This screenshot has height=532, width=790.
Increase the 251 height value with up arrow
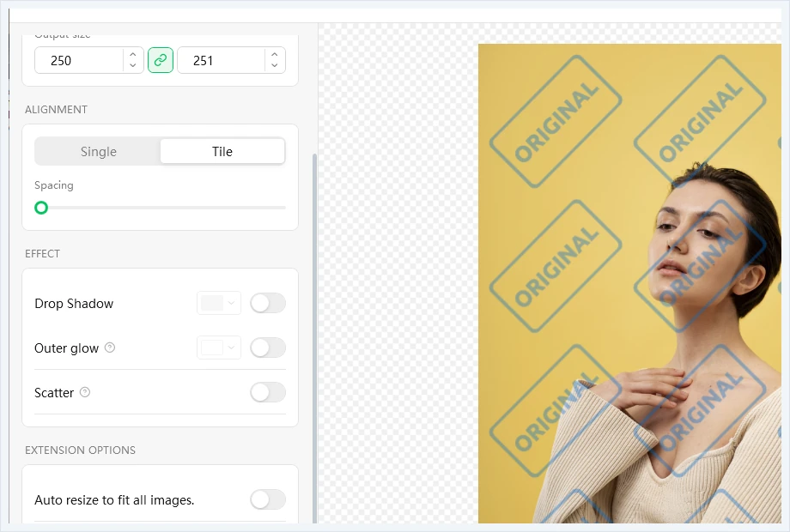pos(275,55)
